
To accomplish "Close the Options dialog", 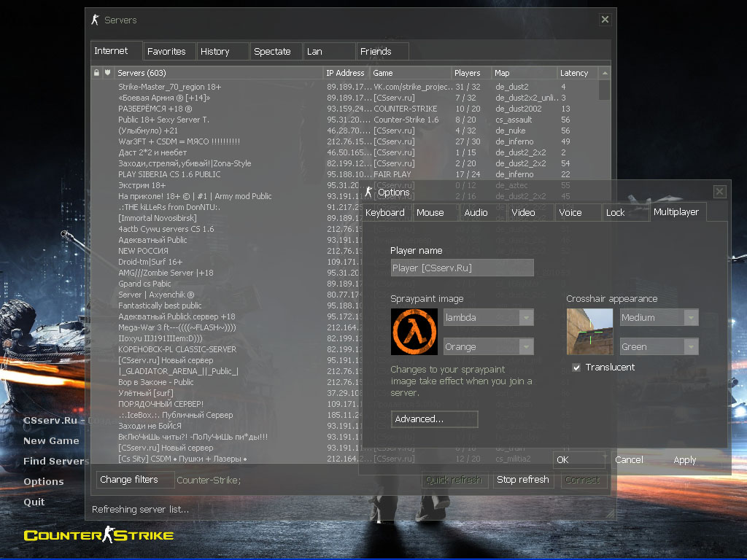I will (x=719, y=192).
